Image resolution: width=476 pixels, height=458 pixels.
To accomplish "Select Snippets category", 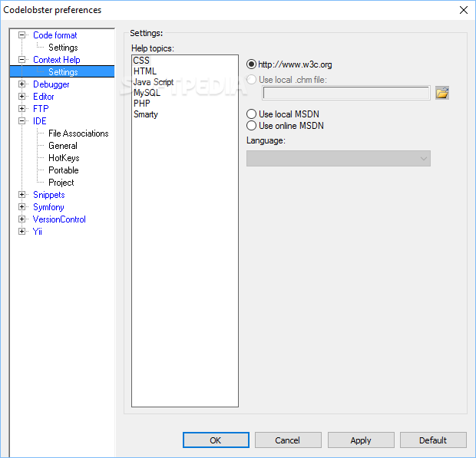I will coord(49,195).
